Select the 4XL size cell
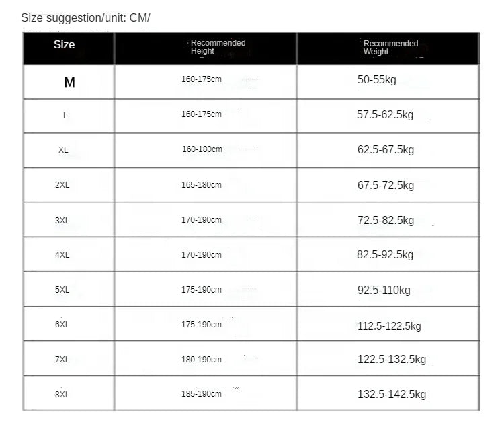This screenshot has width=504, height=425. tap(62, 255)
